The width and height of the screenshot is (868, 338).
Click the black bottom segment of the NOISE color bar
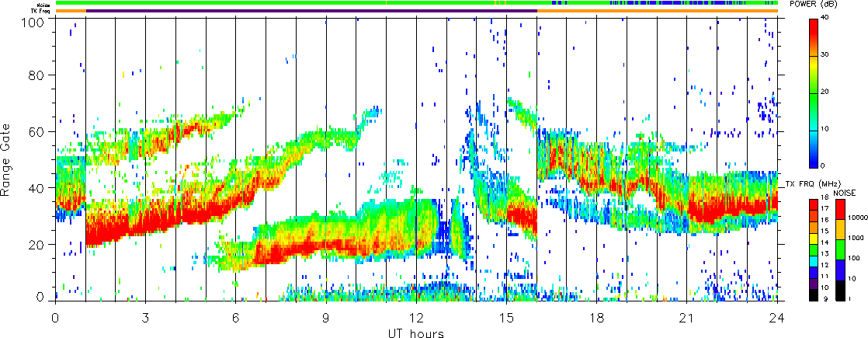[840, 291]
